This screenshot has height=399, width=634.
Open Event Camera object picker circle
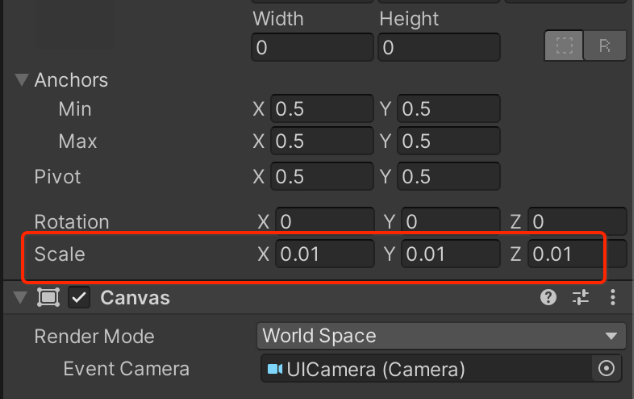click(x=606, y=368)
